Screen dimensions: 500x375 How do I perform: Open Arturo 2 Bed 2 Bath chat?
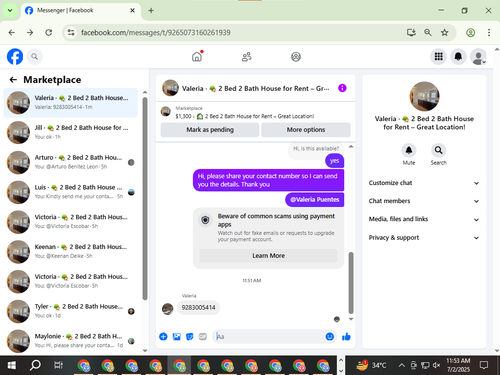click(x=71, y=162)
